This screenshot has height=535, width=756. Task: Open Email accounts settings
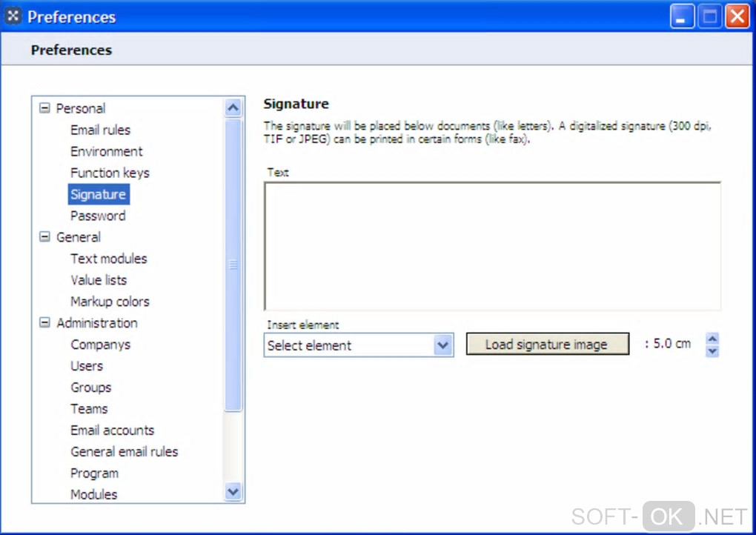(x=113, y=430)
